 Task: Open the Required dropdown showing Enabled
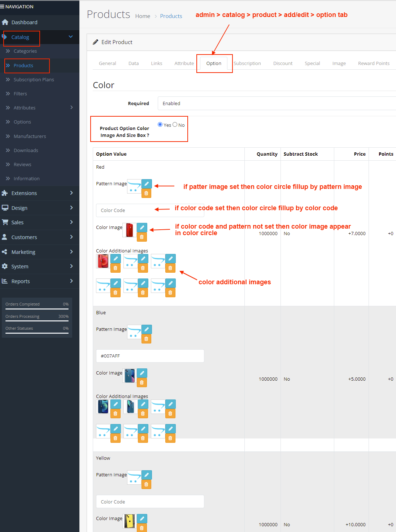[x=277, y=103]
